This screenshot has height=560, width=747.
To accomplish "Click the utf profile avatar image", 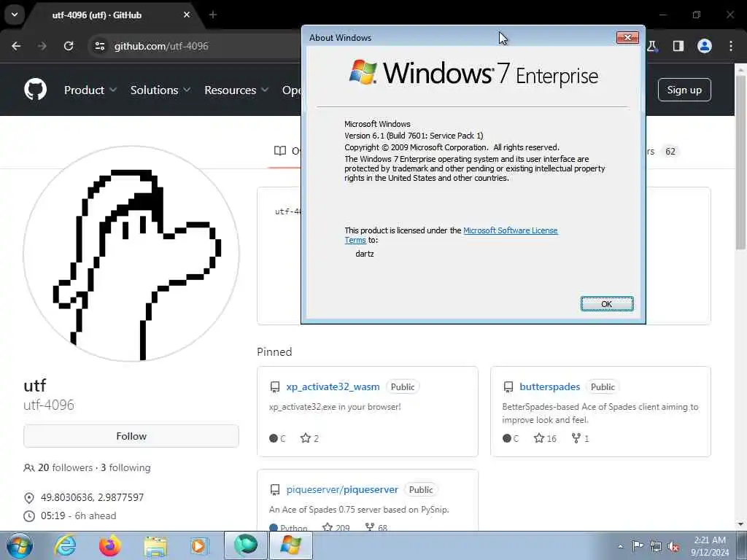I will pyautogui.click(x=131, y=254).
